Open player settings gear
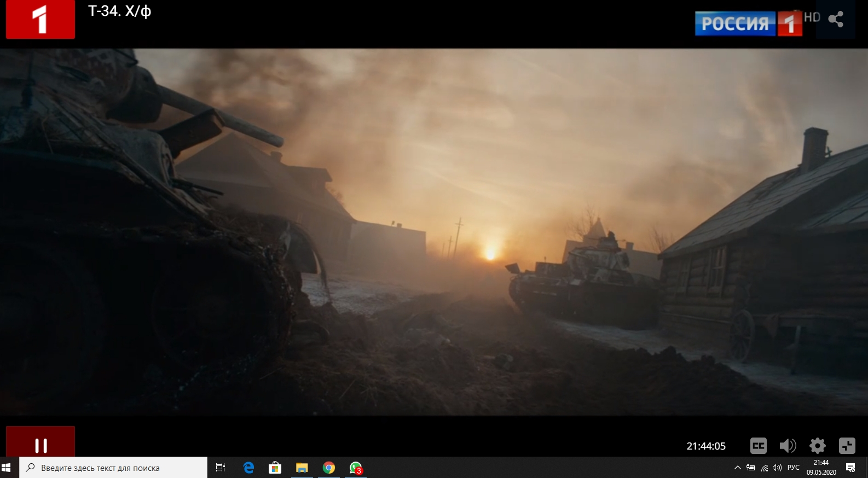Viewport: 868px width, 478px height. point(818,446)
